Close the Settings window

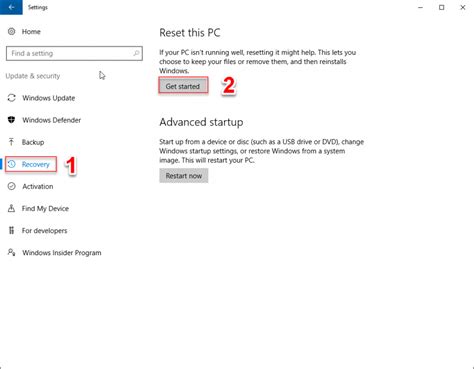(463, 7)
